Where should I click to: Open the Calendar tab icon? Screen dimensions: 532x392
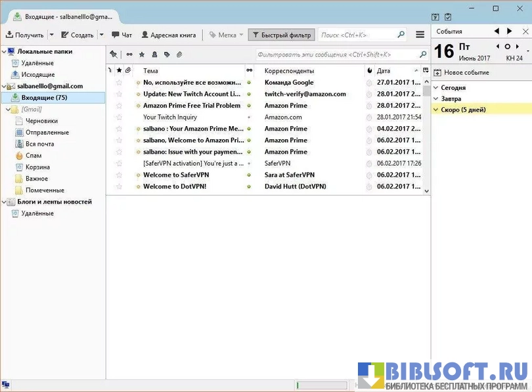(435, 16)
